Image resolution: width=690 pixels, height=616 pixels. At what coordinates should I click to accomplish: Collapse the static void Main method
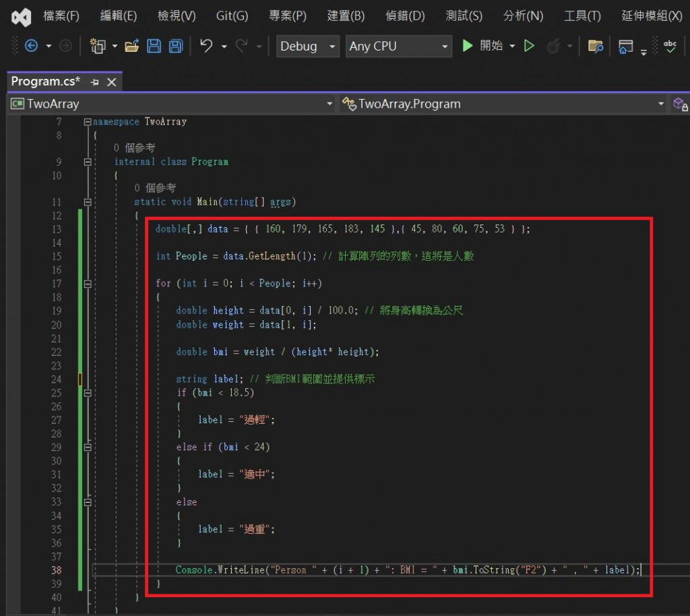88,202
